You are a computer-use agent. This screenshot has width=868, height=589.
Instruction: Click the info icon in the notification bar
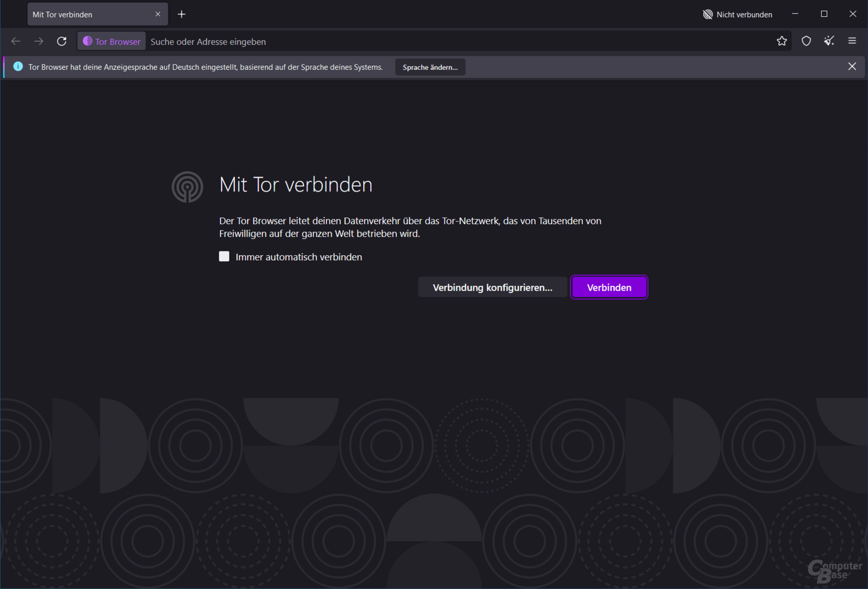[x=18, y=67]
